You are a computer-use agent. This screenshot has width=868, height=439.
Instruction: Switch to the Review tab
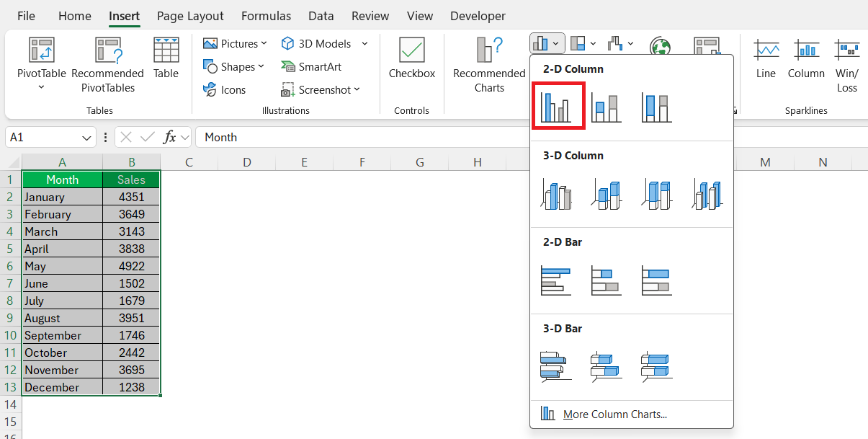[369, 16]
